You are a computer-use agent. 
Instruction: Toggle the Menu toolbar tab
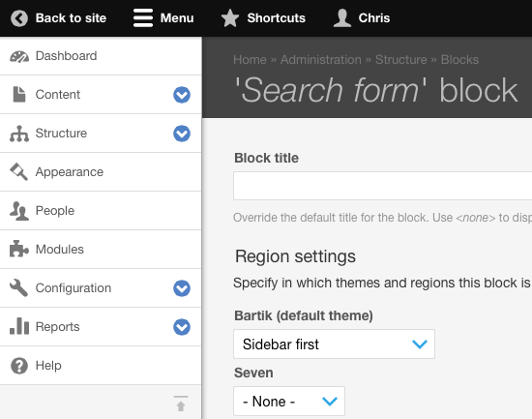(163, 18)
